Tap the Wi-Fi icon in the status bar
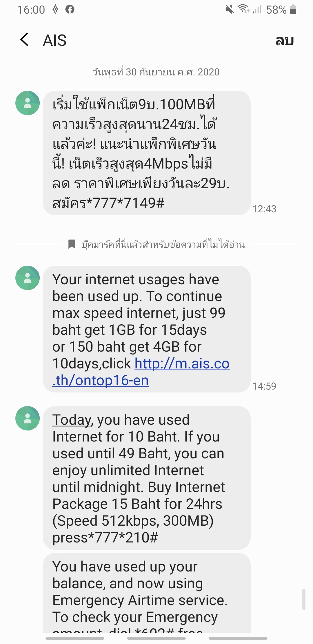This screenshot has width=313, height=644. click(x=244, y=9)
